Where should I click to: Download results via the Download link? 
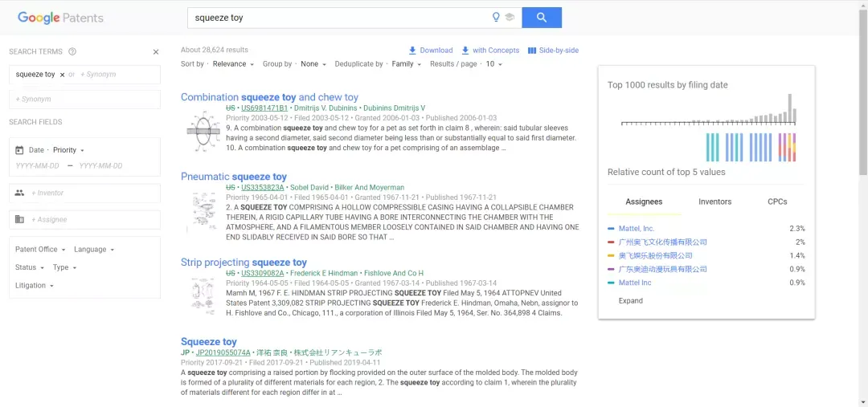(431, 51)
